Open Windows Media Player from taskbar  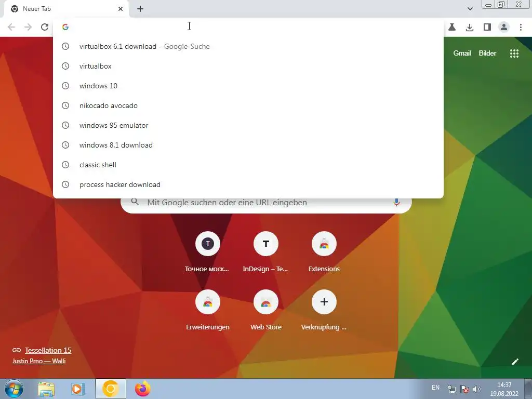tap(78, 389)
